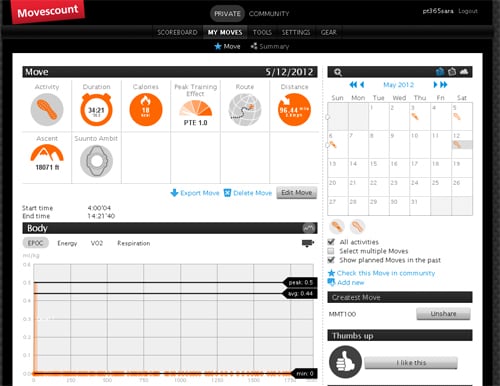500x386 pixels.
Task: Click the graph icon in Body header
Action: click(x=309, y=228)
